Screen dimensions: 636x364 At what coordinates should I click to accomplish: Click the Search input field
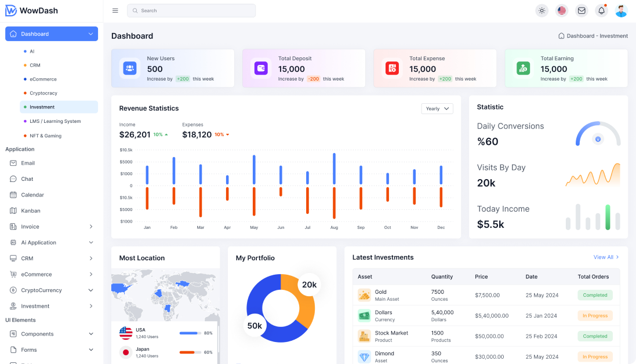(191, 10)
